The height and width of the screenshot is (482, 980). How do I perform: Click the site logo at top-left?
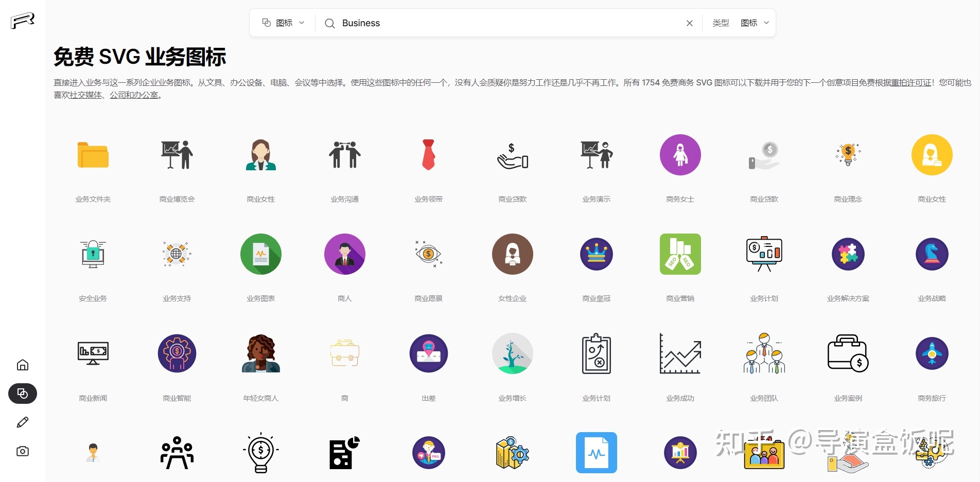point(23,21)
